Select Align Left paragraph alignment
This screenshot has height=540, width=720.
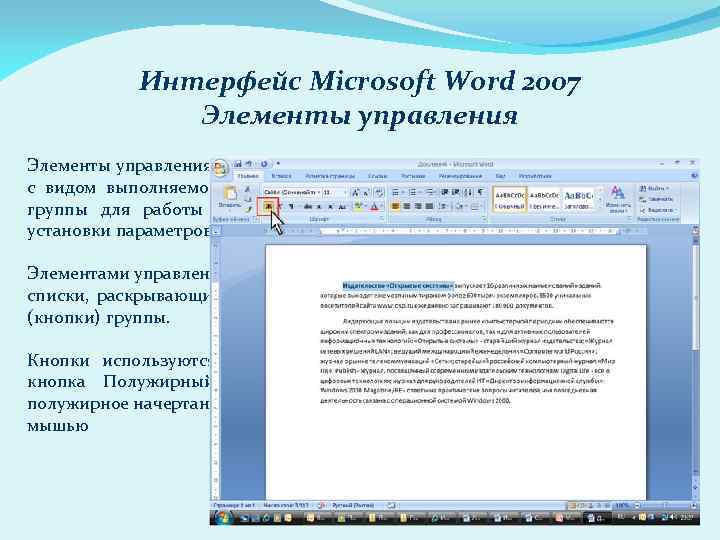(x=395, y=207)
